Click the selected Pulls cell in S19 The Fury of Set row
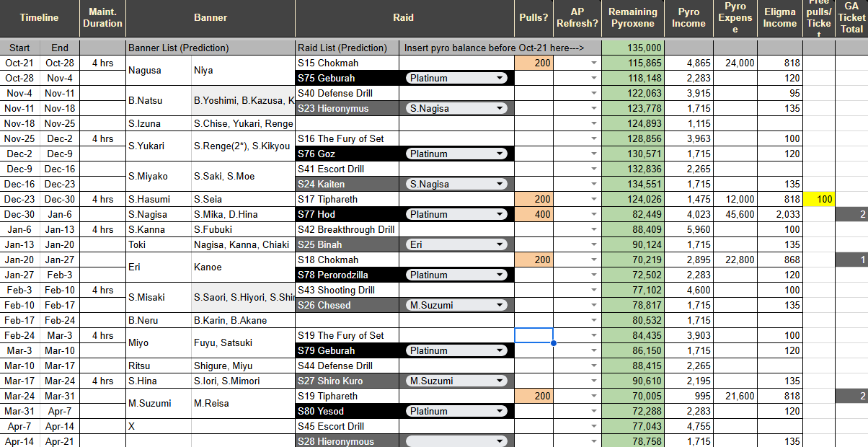 pos(533,335)
